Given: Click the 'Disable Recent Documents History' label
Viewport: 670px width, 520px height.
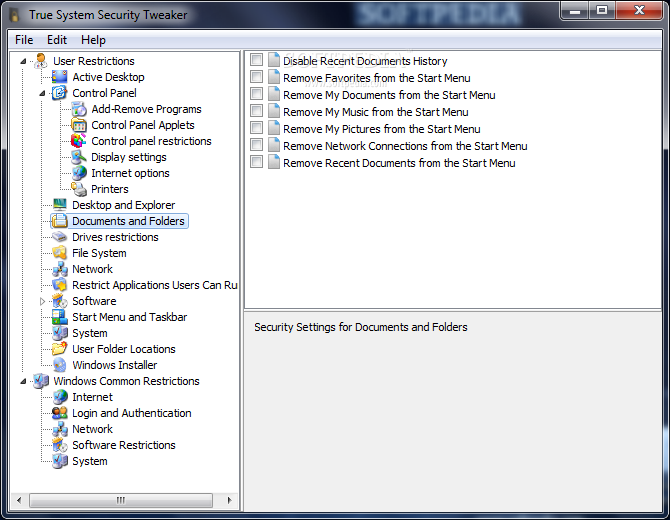Looking at the screenshot, I should coord(365,61).
